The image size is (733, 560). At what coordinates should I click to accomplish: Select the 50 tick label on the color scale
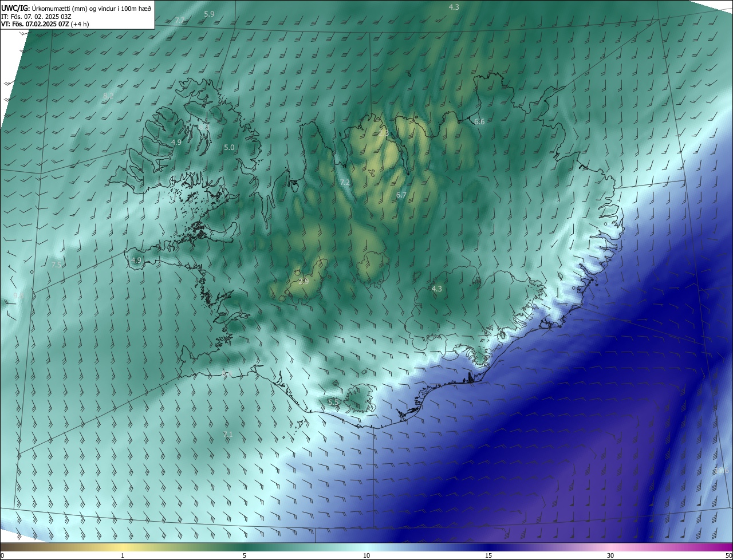tap(728, 555)
